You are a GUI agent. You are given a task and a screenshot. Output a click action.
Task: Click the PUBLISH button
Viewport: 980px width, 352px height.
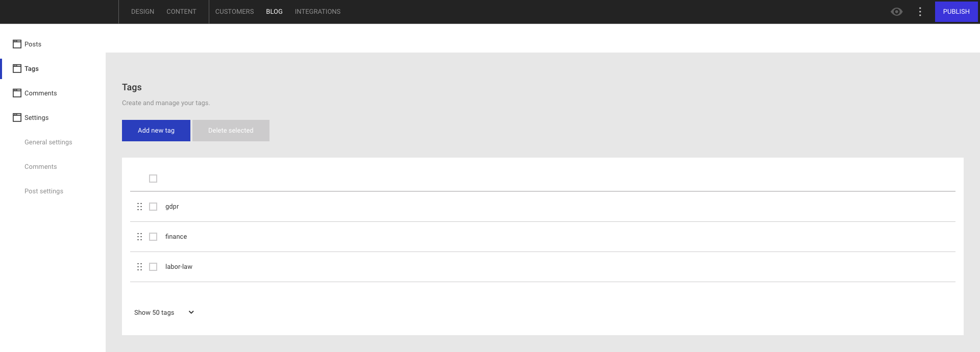(956, 11)
